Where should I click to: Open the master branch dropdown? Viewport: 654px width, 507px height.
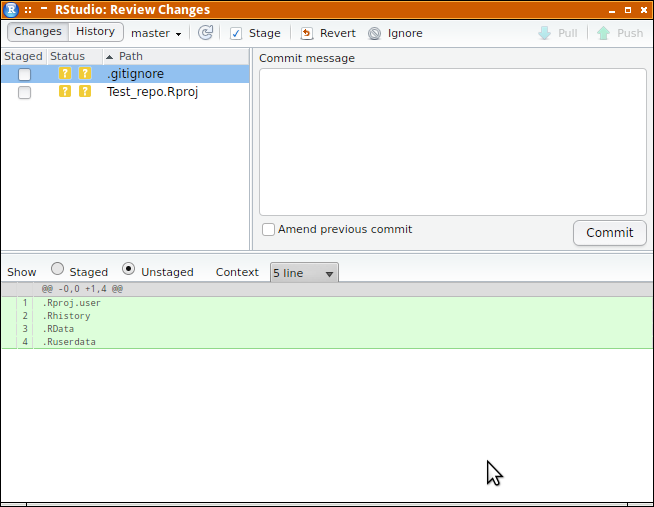(x=156, y=33)
